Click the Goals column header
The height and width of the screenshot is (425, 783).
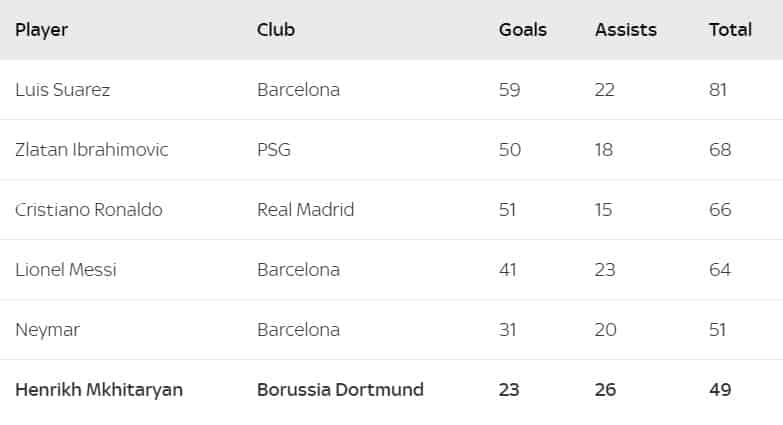pyautogui.click(x=523, y=30)
